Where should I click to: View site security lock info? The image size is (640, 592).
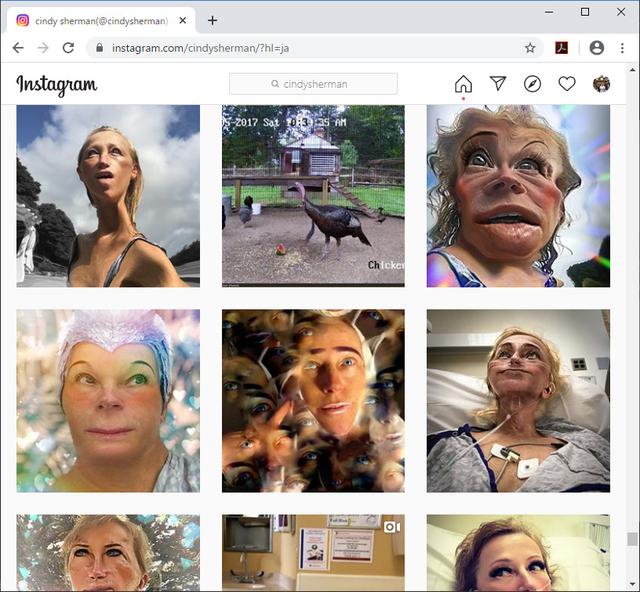coord(99,48)
